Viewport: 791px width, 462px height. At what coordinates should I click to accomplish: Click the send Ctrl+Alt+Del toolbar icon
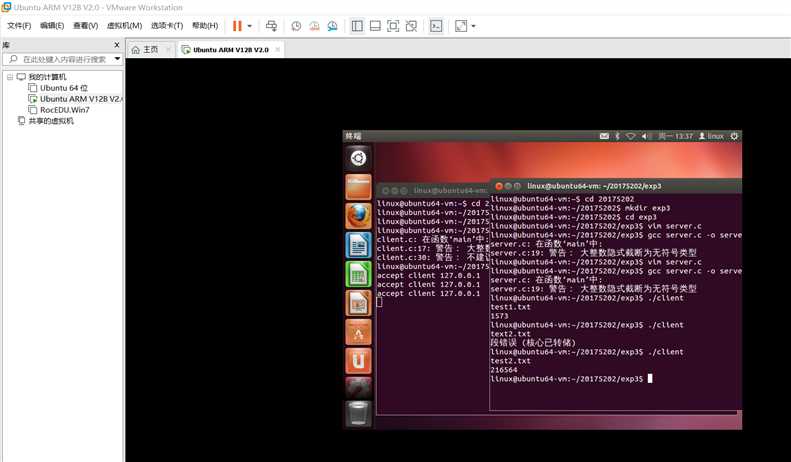(271, 26)
